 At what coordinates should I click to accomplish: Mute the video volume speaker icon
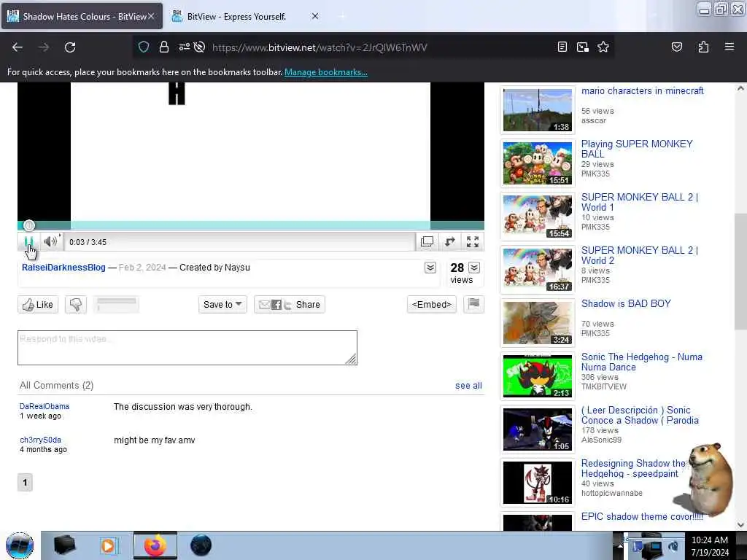pyautogui.click(x=50, y=242)
